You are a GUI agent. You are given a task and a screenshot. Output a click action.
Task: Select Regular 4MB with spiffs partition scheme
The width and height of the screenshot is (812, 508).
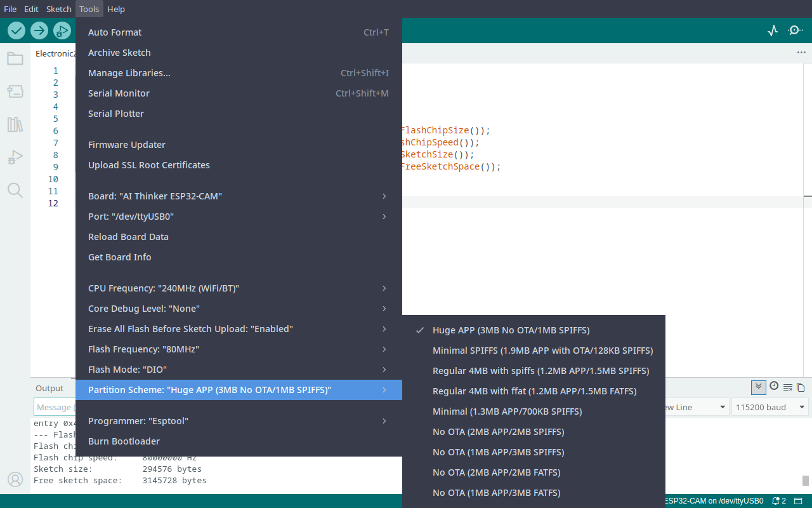(x=534, y=371)
